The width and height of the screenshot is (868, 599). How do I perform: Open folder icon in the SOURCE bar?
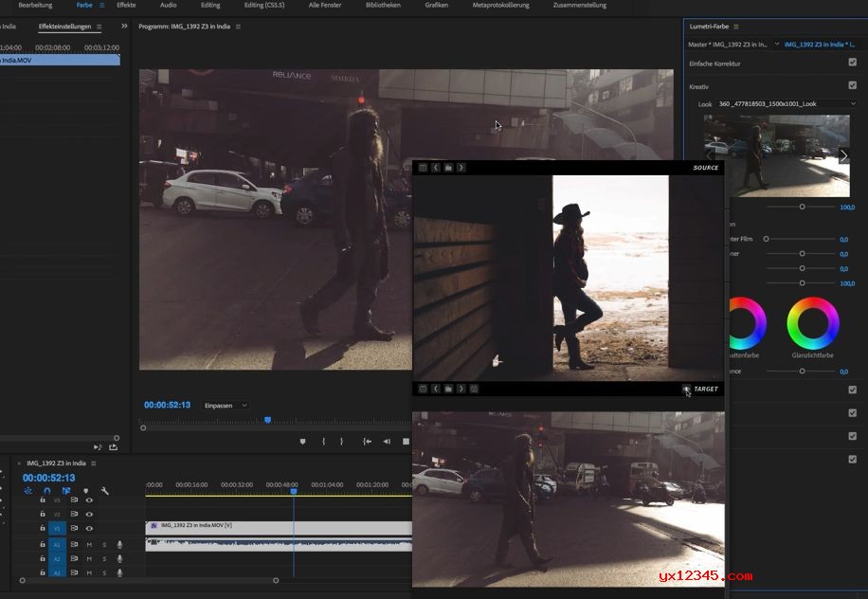(x=448, y=167)
